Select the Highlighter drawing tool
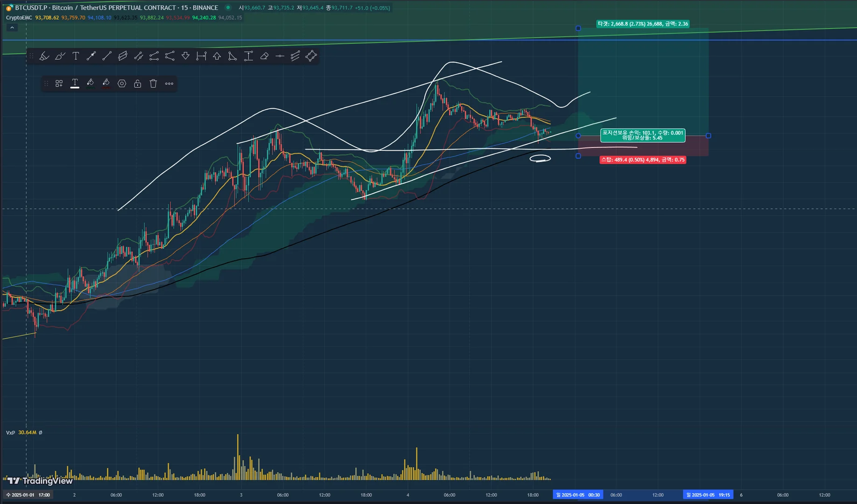 tap(44, 56)
